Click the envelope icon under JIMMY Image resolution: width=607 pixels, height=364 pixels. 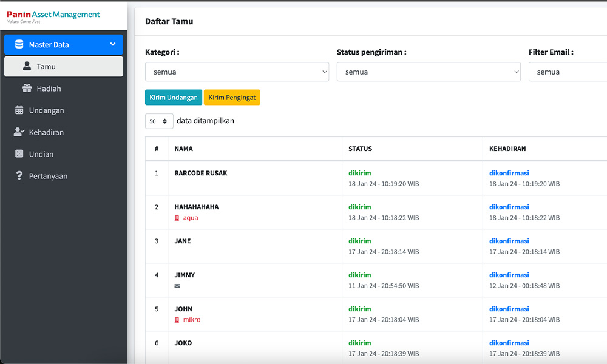coord(177,286)
